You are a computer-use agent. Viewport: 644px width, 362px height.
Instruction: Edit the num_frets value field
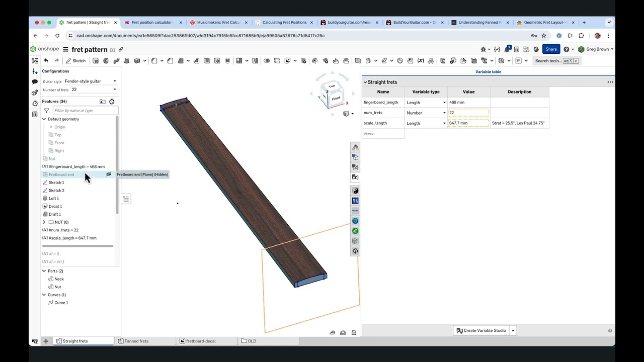468,113
